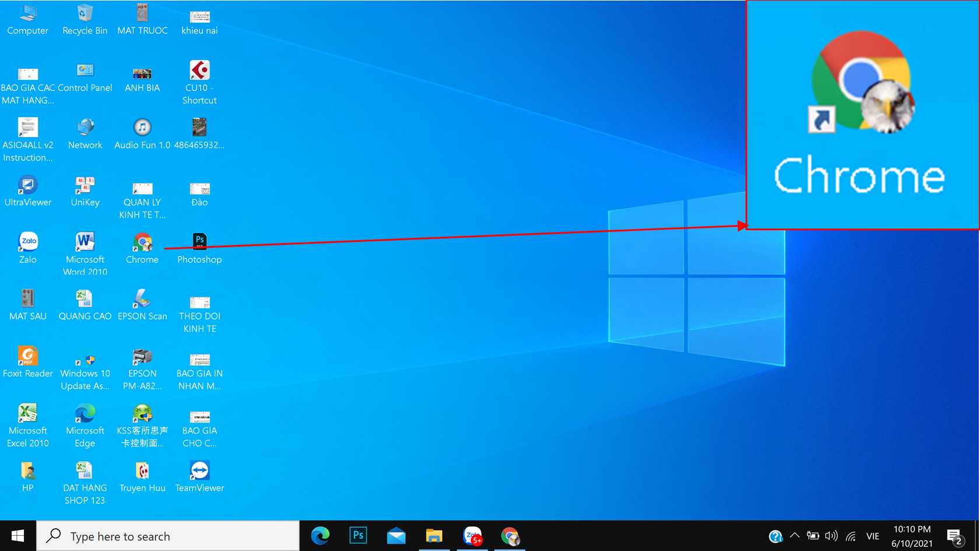Select the UltraViewer shortcut
Screen dimensions: 980x551
(28, 191)
